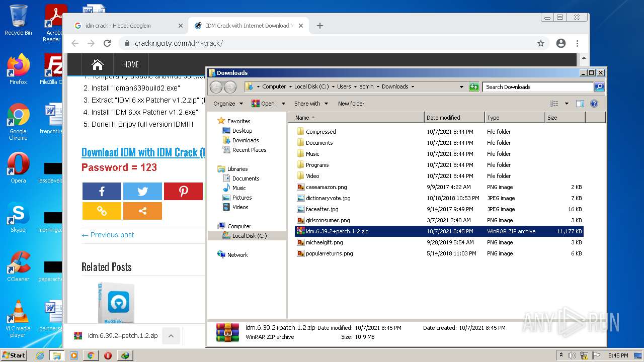
Task: Open a new Chrome tab
Action: click(x=320, y=26)
